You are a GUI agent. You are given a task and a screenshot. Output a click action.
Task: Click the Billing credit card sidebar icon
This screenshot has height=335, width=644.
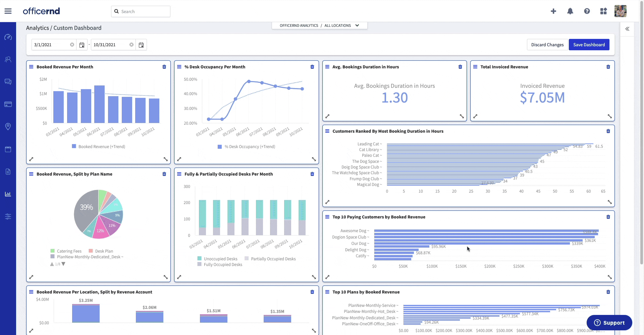8,104
